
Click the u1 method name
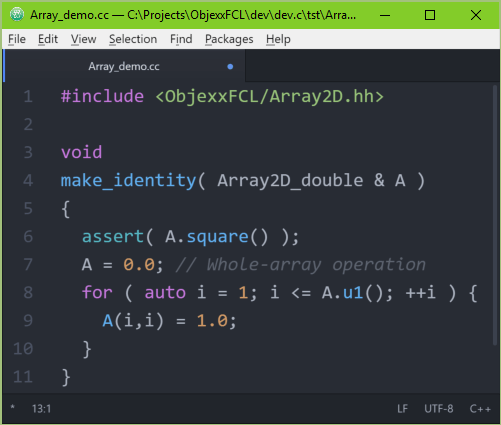pos(353,293)
